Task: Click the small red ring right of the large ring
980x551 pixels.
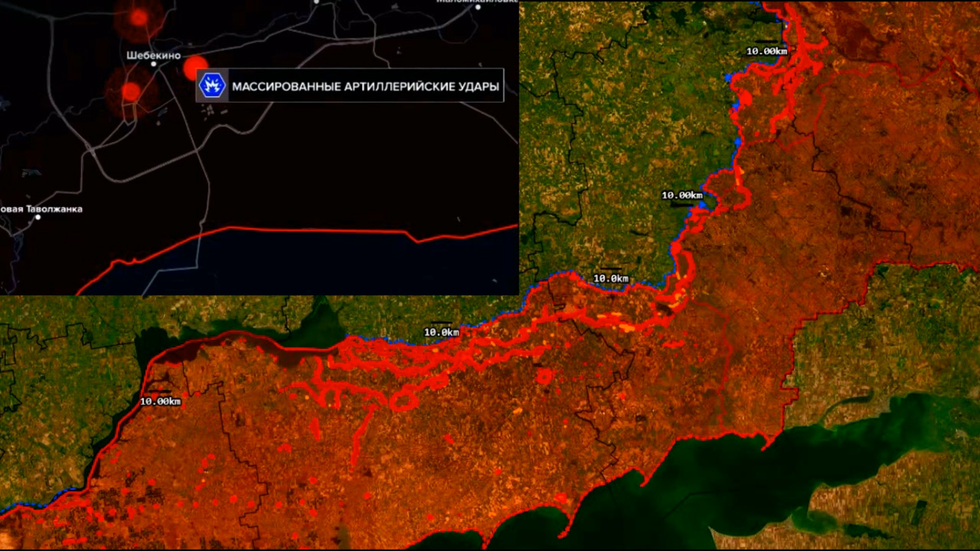Action: pos(544,377)
